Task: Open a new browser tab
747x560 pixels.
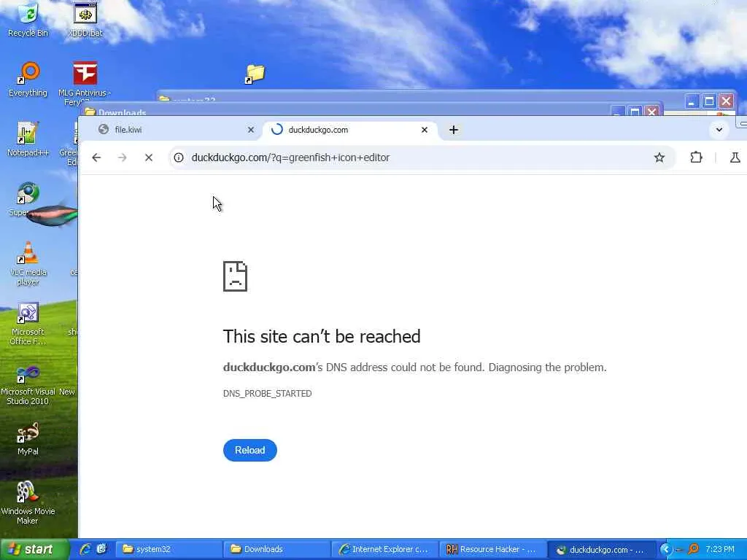Action: tap(454, 130)
